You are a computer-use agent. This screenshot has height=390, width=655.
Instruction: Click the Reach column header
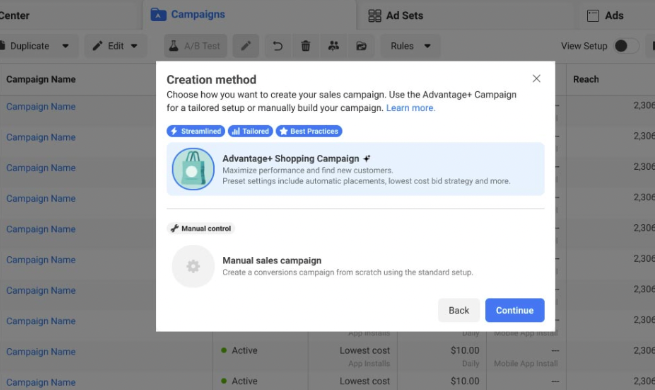click(x=586, y=79)
